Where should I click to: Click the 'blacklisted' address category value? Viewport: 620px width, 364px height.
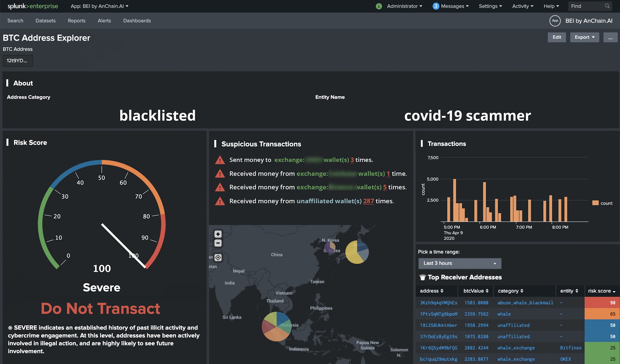tap(157, 115)
